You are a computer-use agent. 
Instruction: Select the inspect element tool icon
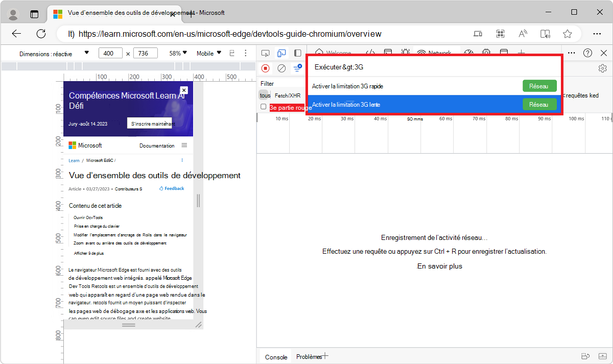point(265,53)
